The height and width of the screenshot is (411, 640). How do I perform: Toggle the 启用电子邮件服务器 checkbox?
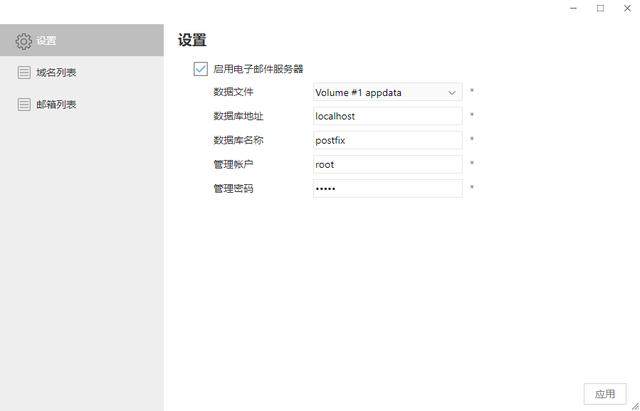[200, 69]
